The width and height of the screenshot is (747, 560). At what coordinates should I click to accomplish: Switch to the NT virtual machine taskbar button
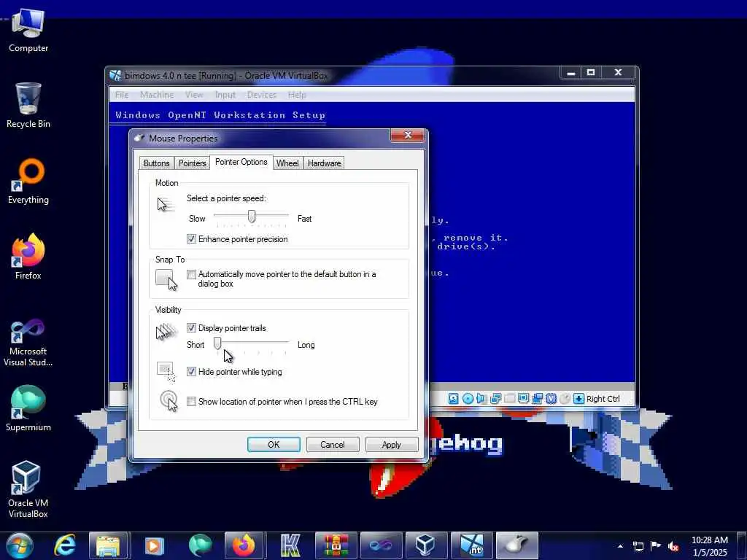[472, 545]
